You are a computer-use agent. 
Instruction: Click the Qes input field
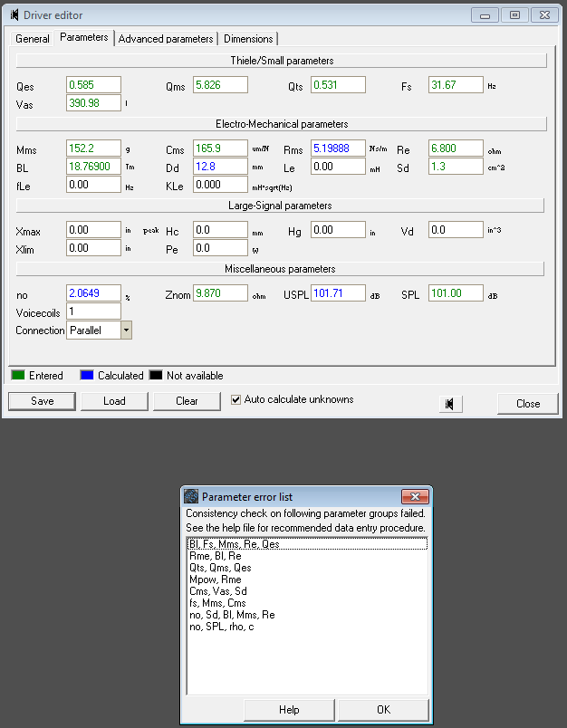93,85
